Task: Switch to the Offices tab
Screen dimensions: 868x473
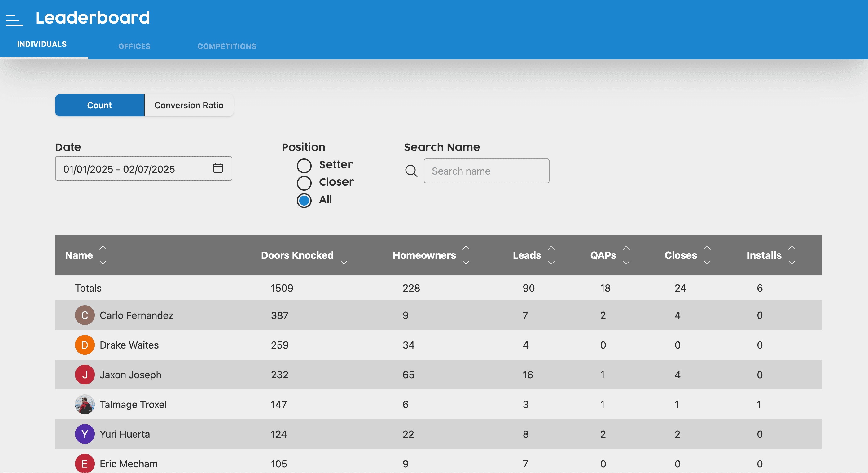Action: click(134, 46)
